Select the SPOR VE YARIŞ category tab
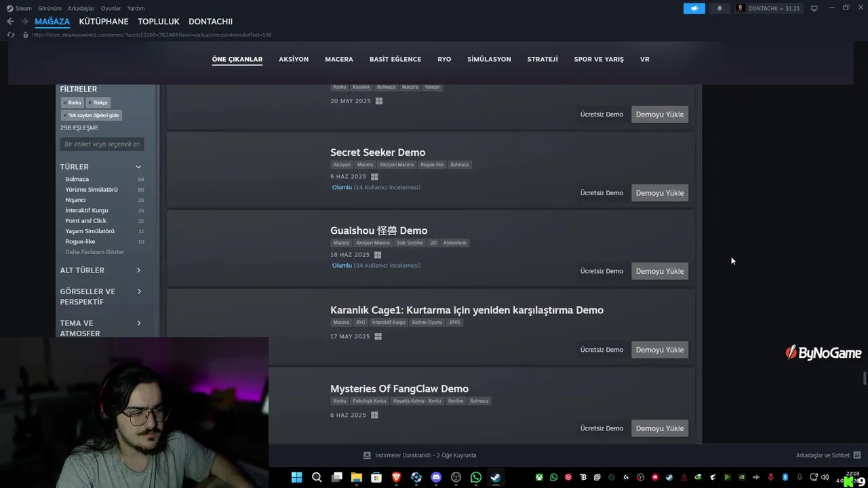This screenshot has height=488, width=868. [x=599, y=60]
